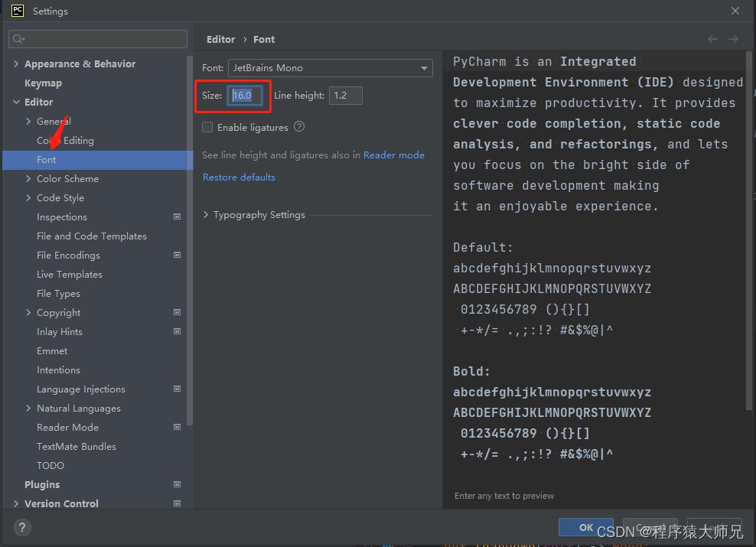The width and height of the screenshot is (756, 547).
Task: Click the Line height input field
Action: point(346,96)
